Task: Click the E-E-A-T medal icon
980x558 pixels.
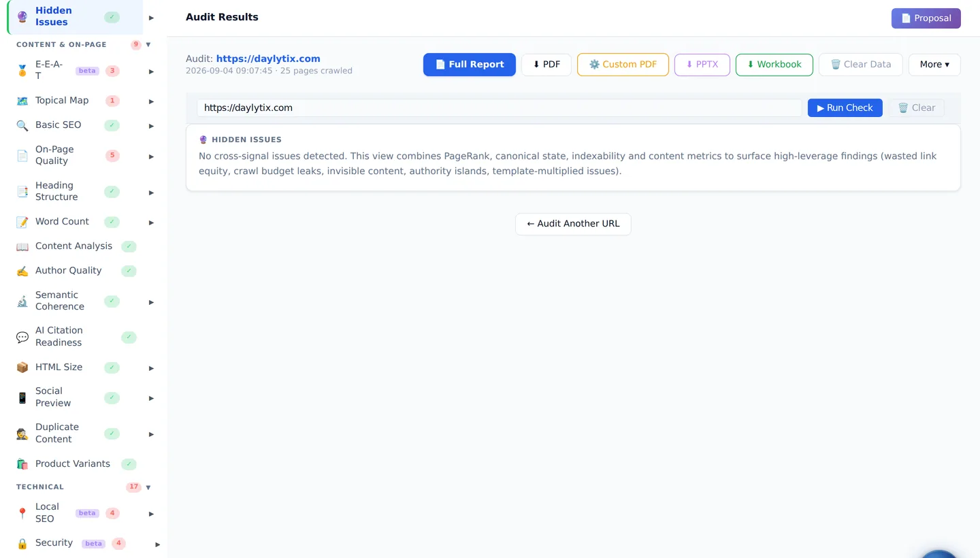Action: pyautogui.click(x=22, y=70)
